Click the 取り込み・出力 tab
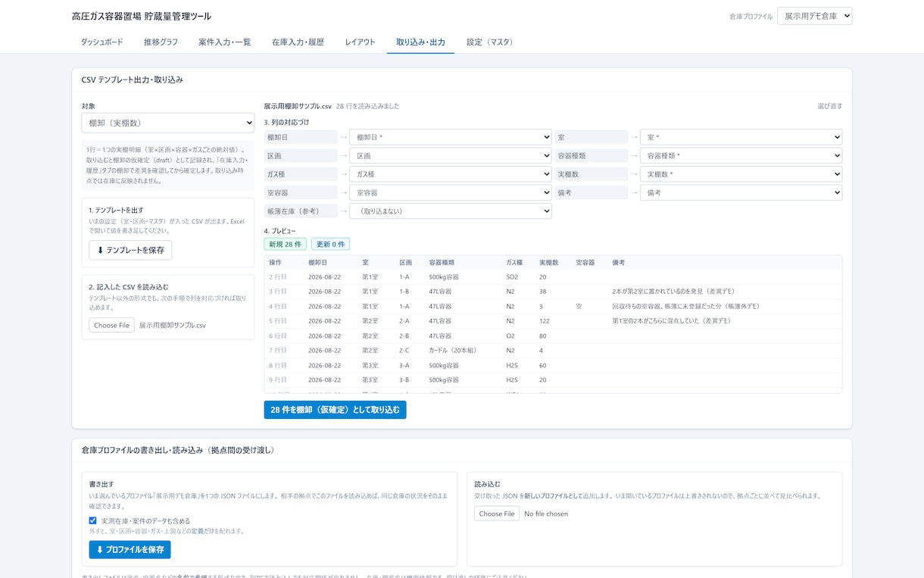Image resolution: width=924 pixels, height=578 pixels. (420, 42)
